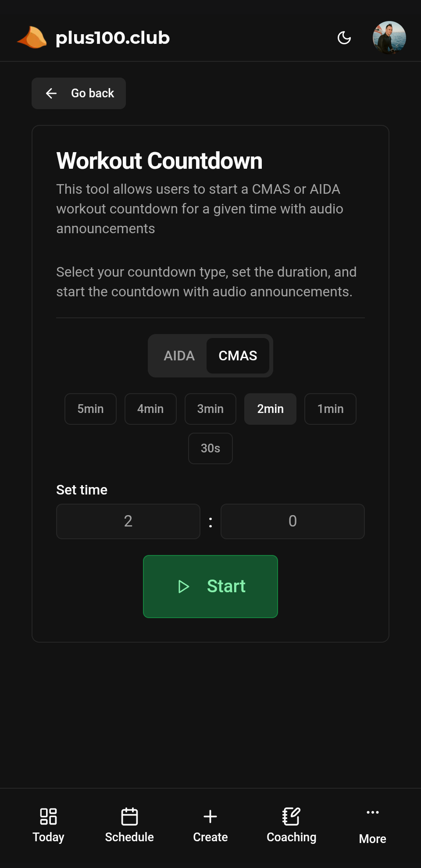The image size is (421, 868).
Task: Click the More ellipsis icon
Action: [372, 812]
